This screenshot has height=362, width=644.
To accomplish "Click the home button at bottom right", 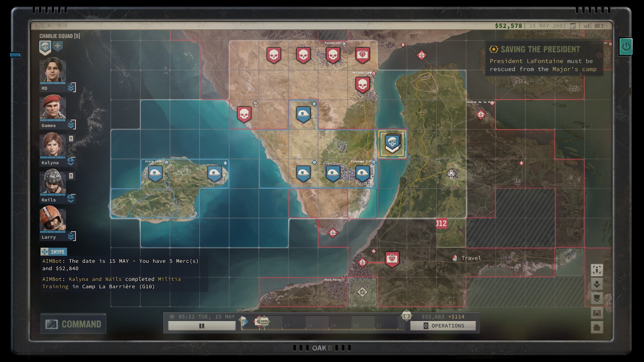I will click(x=597, y=327).
